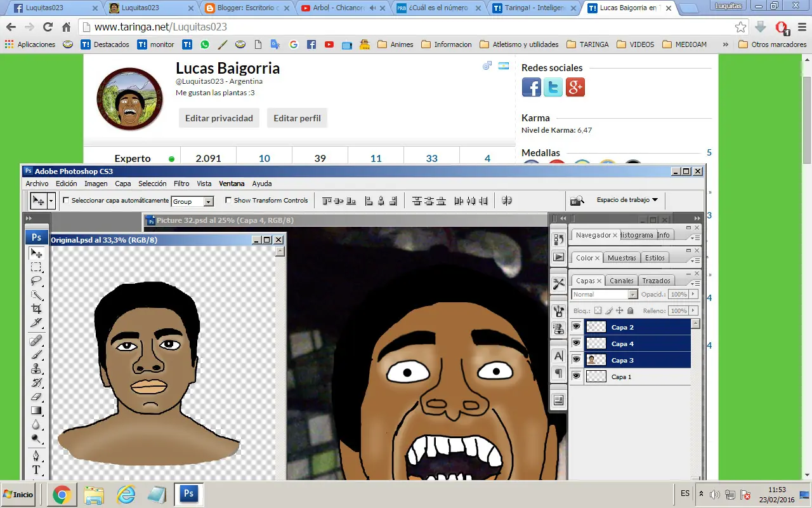Open the Opacidad slider arrow
The image size is (812, 508).
(693, 295)
